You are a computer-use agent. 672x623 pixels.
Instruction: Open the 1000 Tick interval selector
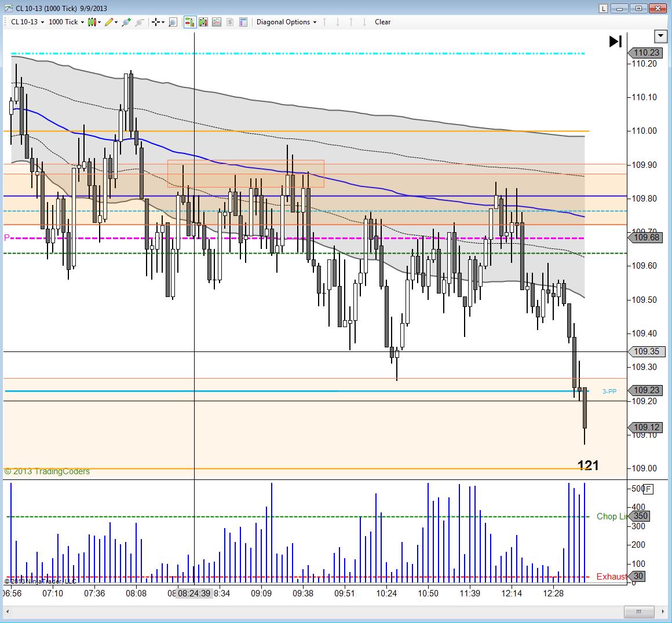pyautogui.click(x=66, y=22)
